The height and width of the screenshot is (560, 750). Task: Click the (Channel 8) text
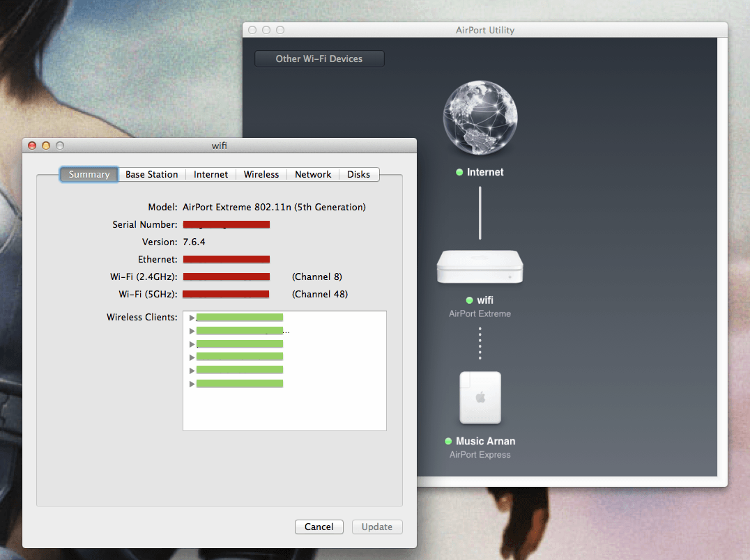(317, 277)
